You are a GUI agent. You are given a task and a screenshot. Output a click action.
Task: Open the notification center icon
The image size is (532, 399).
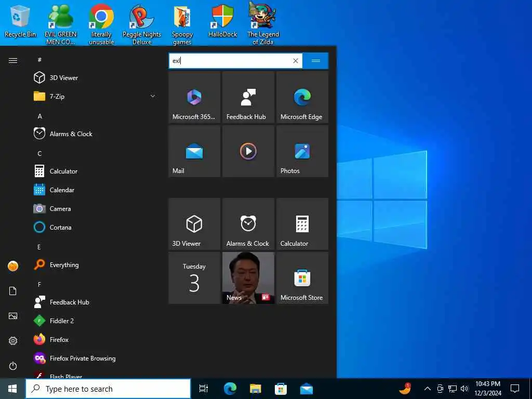tap(515, 389)
